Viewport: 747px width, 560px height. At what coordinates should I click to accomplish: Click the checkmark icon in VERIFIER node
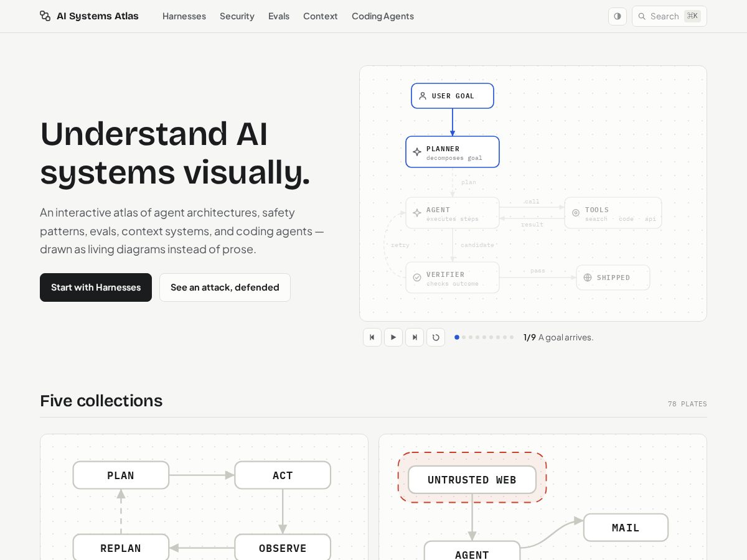[417, 278]
